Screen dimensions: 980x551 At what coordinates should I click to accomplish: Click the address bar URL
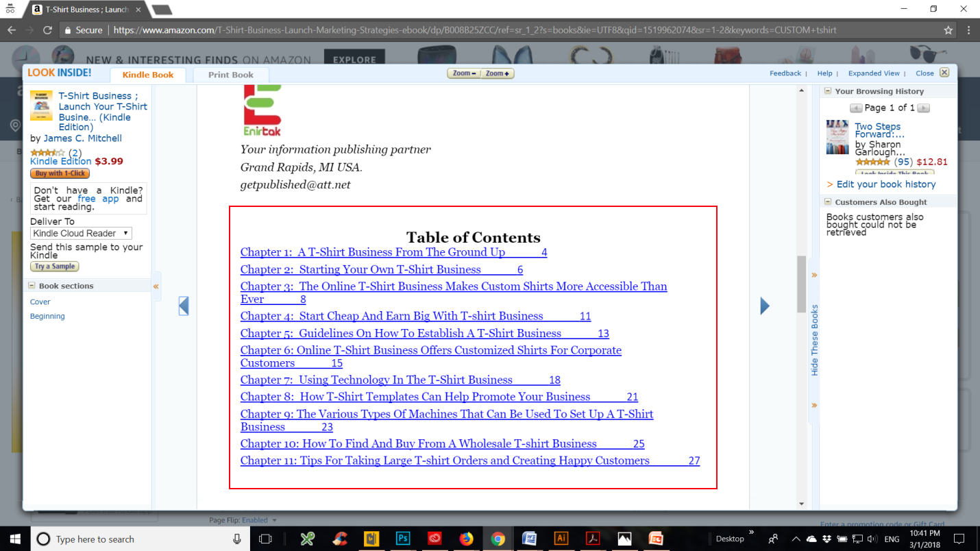[x=474, y=30]
